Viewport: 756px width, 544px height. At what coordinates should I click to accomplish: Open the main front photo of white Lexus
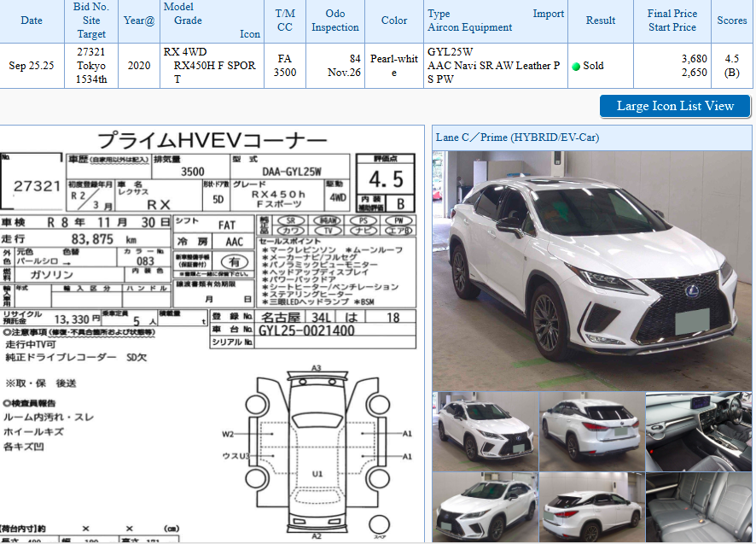pos(591,270)
